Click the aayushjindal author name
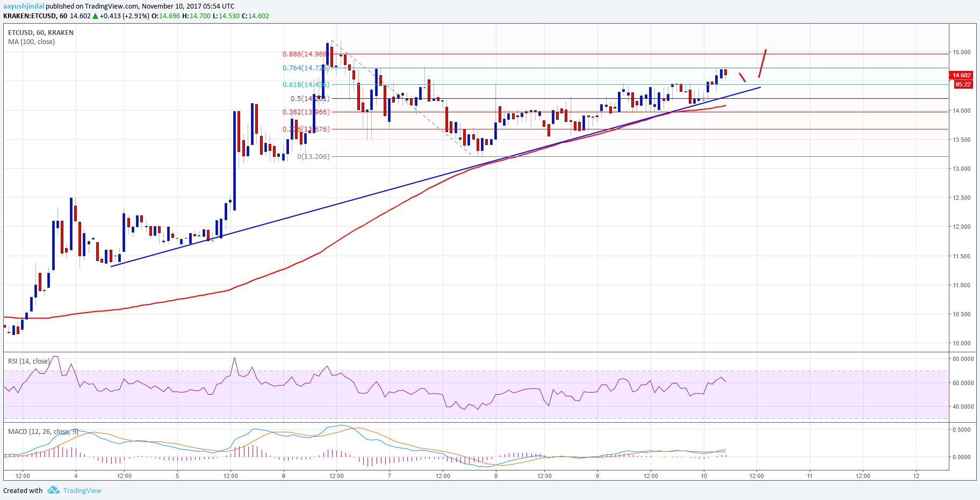 tap(23, 6)
